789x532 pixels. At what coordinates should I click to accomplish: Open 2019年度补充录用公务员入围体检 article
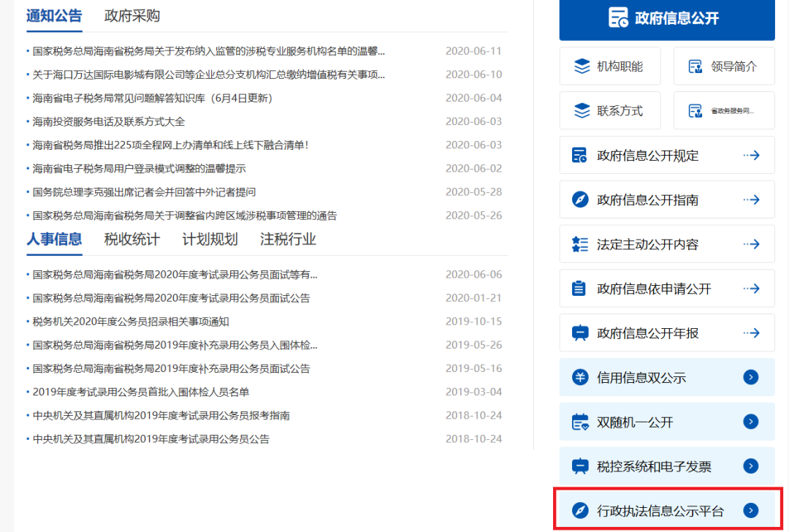click(175, 345)
